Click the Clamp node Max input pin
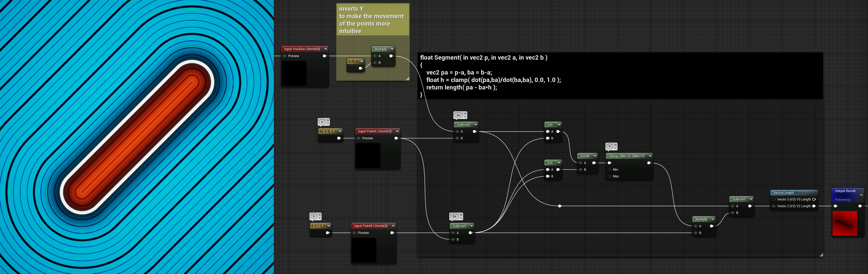The height and width of the screenshot is (274, 868). (610, 176)
